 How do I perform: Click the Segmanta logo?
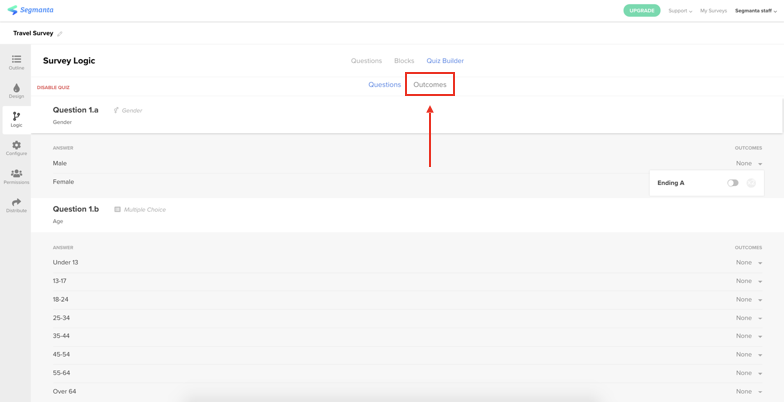(x=30, y=10)
